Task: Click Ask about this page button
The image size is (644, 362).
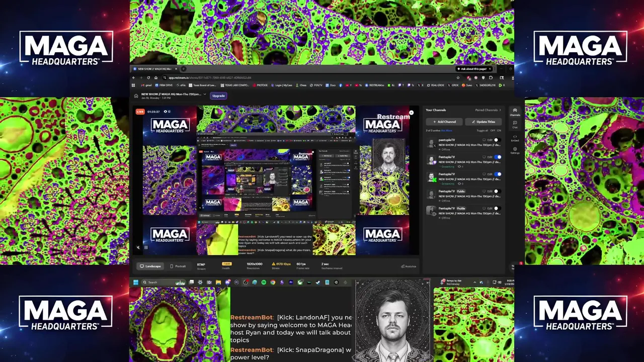Action: 474,69
